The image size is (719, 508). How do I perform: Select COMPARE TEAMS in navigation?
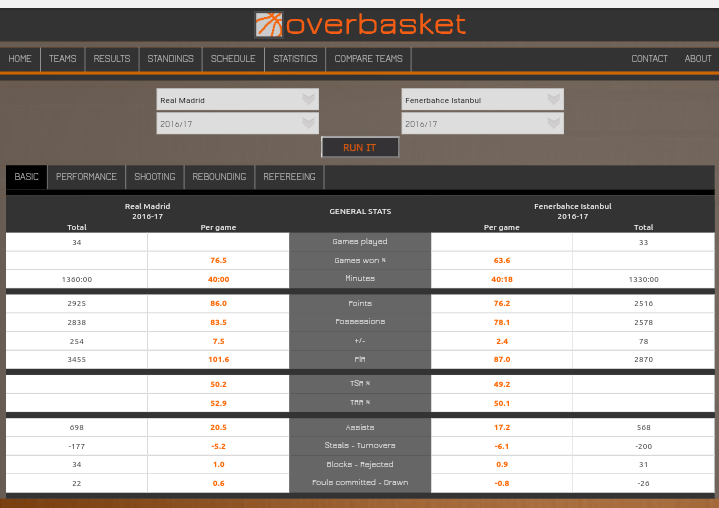369,59
